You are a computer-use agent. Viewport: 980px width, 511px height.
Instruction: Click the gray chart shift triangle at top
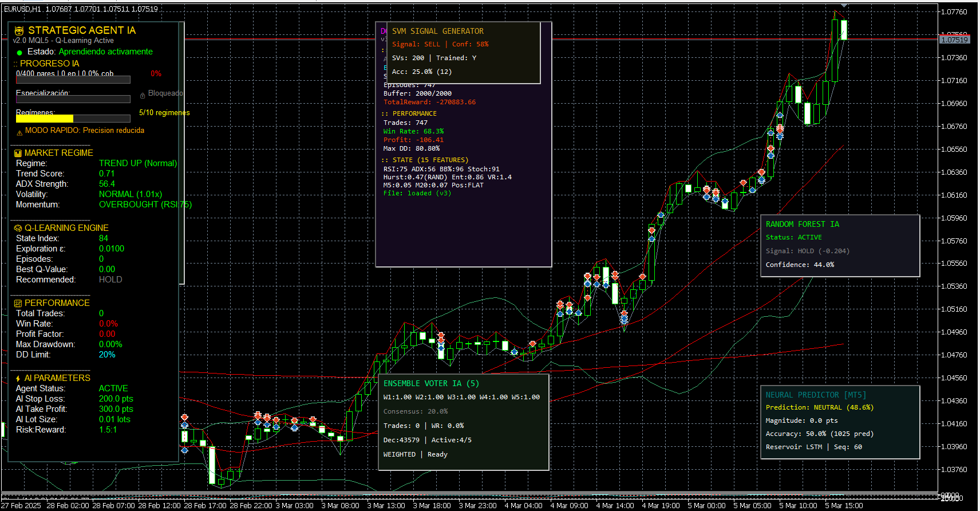[844, 6]
